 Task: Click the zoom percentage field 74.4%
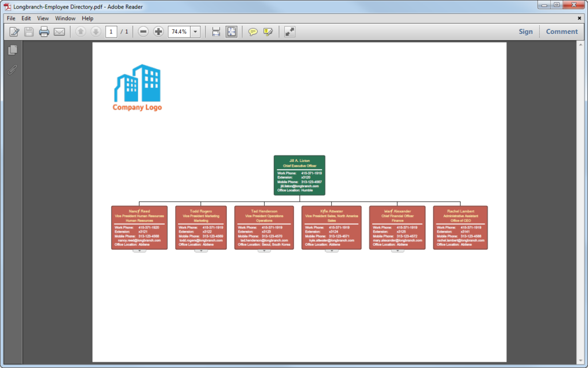pos(179,32)
